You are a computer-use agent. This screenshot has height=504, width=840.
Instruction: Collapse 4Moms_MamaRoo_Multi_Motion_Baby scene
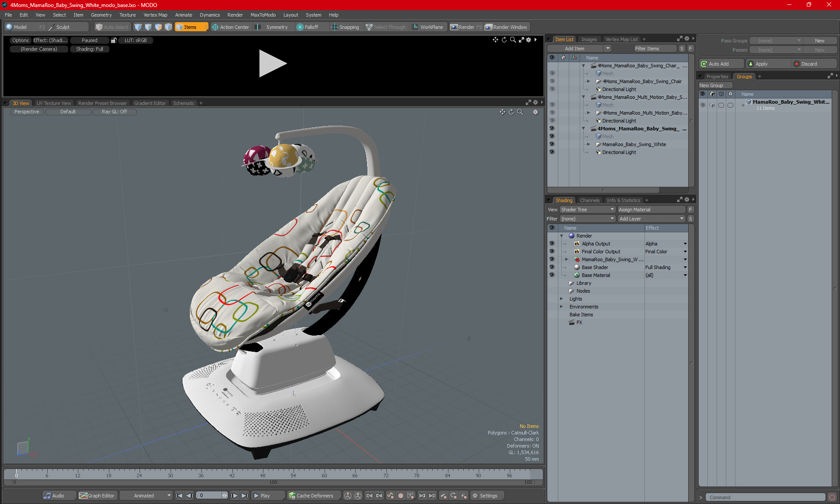[584, 97]
